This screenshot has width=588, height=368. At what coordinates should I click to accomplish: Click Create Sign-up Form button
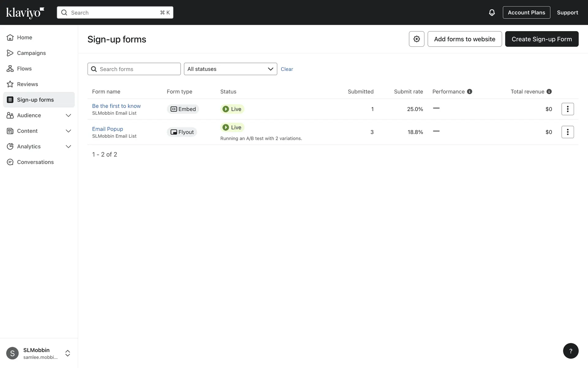click(541, 39)
